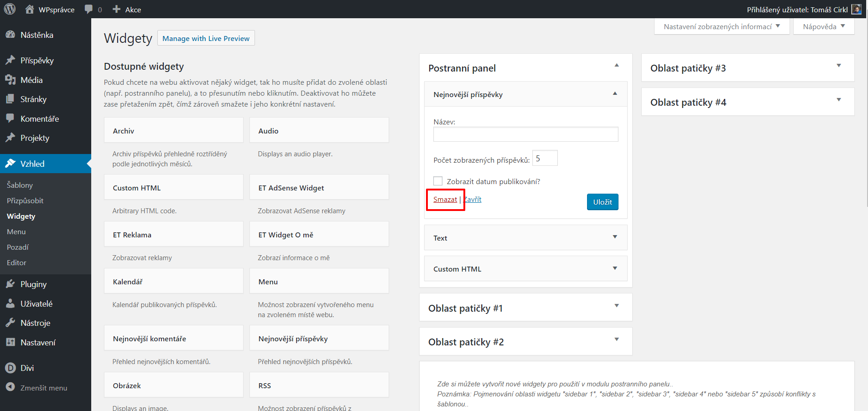Click the plus icon next to Akce

(x=116, y=9)
